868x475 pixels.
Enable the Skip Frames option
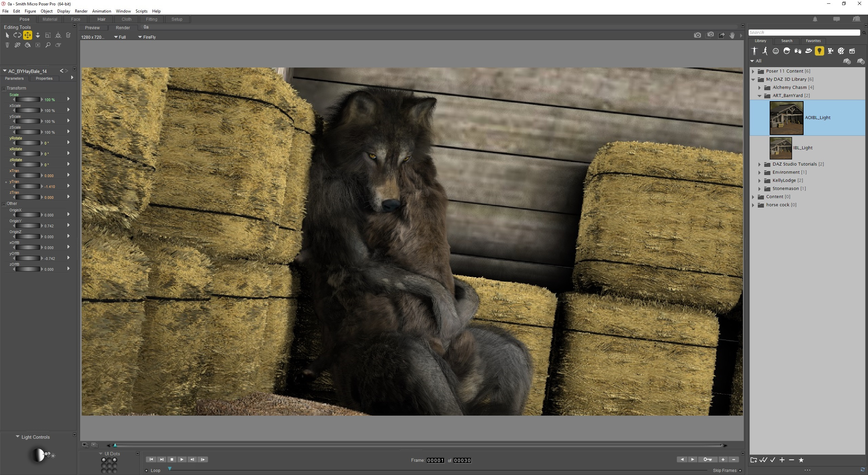coord(740,471)
